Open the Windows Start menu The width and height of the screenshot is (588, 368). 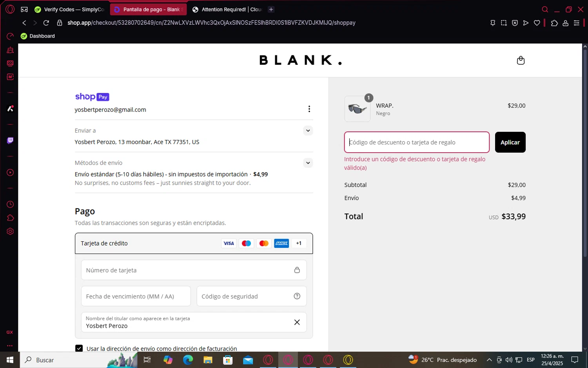coord(10,360)
